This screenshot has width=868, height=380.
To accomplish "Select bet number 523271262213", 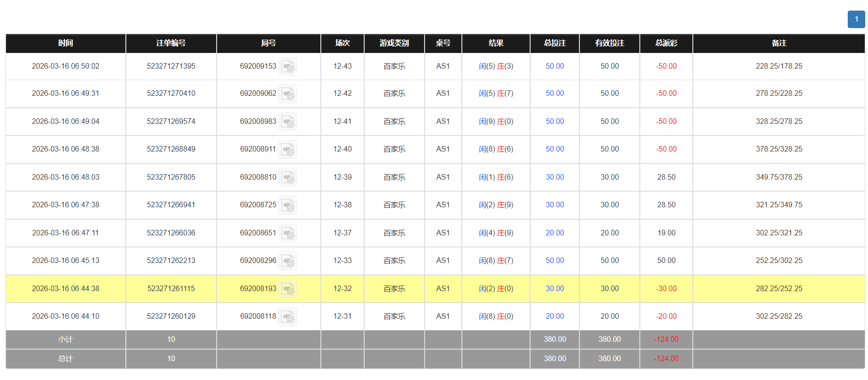I will pyautogui.click(x=171, y=261).
